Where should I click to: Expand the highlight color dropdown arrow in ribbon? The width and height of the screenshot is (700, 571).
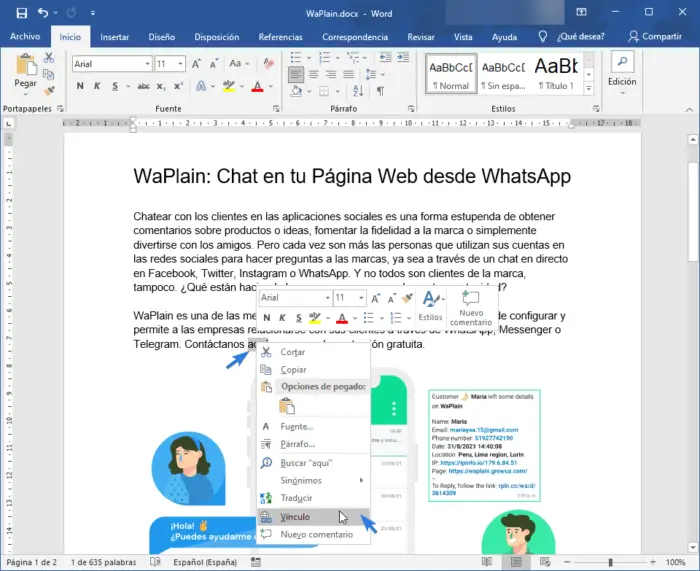pyautogui.click(x=242, y=86)
